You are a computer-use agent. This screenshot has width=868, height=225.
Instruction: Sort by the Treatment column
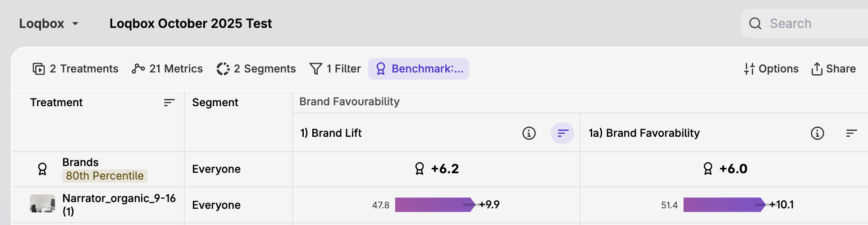169,103
